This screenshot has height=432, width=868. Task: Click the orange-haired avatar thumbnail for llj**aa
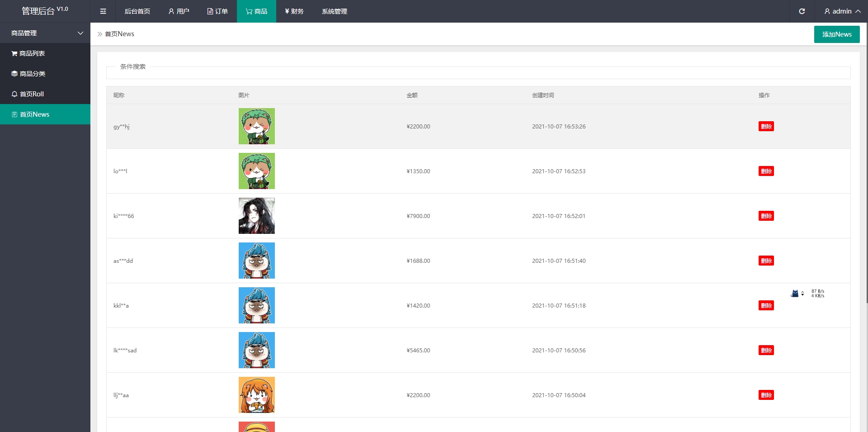[x=256, y=395]
